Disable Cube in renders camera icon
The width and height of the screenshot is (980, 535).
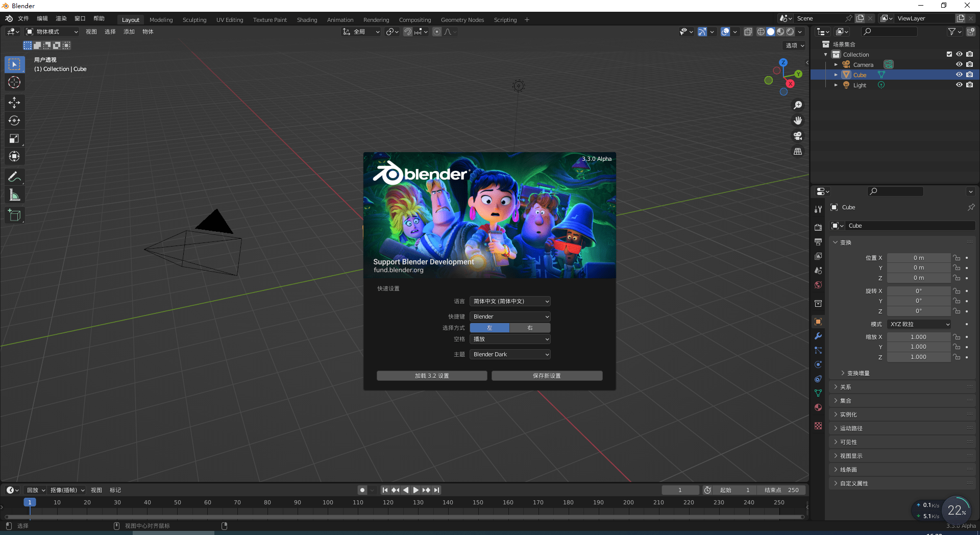(969, 75)
